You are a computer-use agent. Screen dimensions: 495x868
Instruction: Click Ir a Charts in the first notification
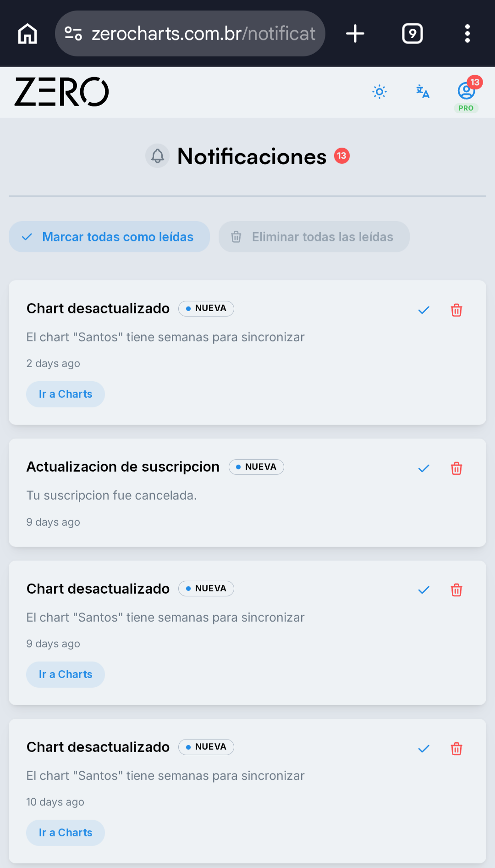pyautogui.click(x=66, y=394)
